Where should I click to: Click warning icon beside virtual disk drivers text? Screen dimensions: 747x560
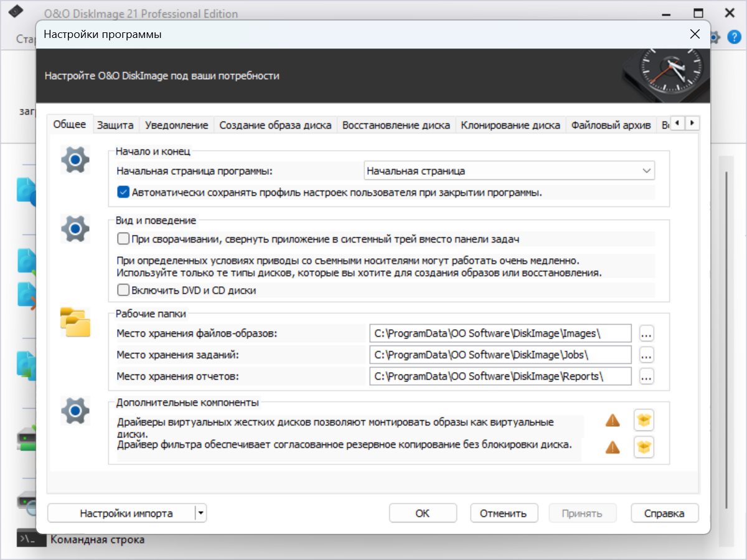pyautogui.click(x=613, y=421)
